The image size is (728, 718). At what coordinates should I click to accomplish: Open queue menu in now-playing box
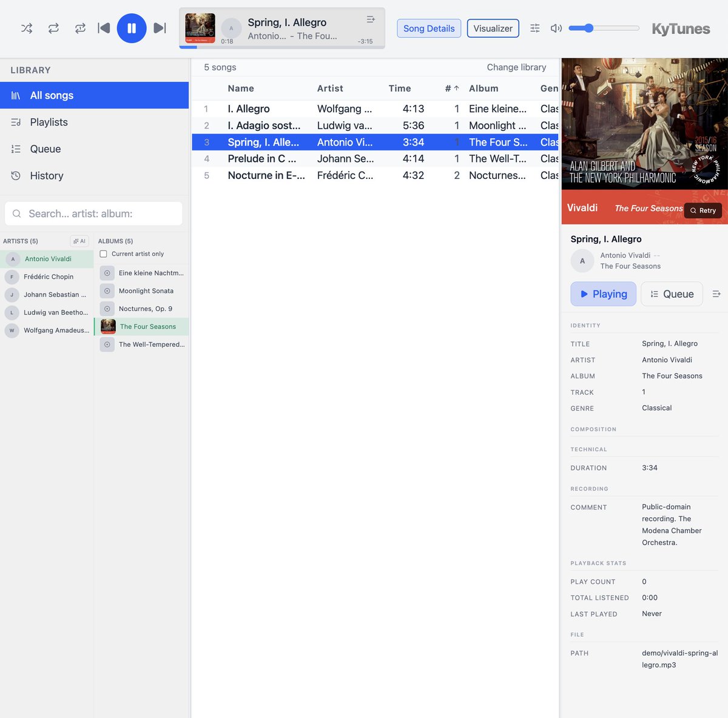pyautogui.click(x=371, y=19)
